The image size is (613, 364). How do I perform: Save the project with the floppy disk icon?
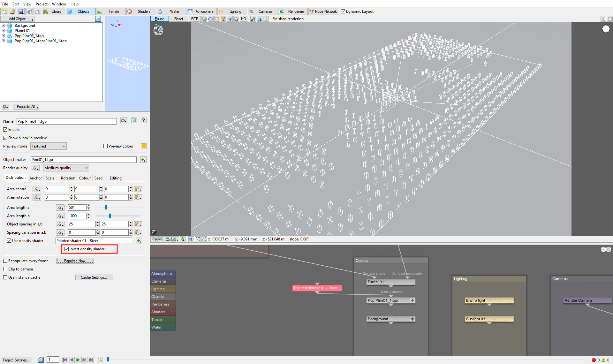21,11
